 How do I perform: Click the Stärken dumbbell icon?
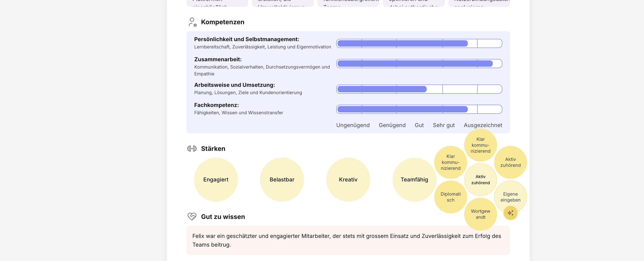point(192,149)
